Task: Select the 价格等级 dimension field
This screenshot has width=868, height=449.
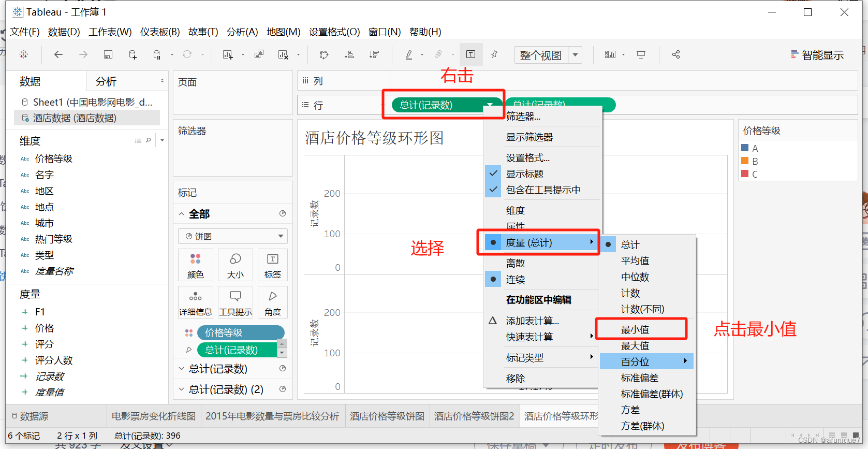Action: (x=53, y=159)
